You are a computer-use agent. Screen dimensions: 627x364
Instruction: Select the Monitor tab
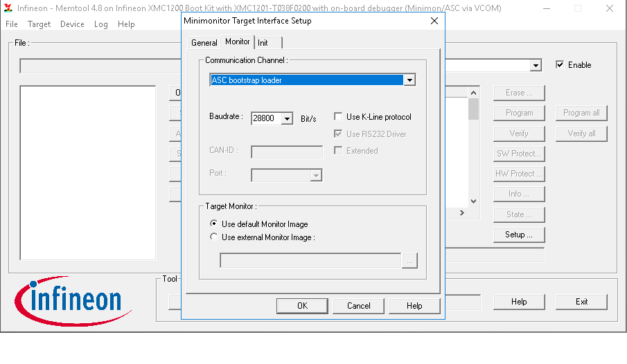(238, 42)
